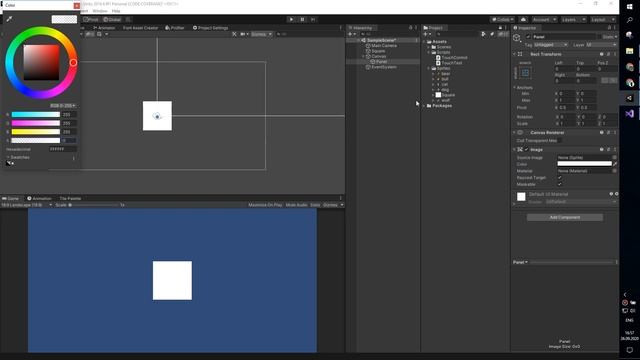Pause the game playback
640x360 pixels.
(x=302, y=19)
